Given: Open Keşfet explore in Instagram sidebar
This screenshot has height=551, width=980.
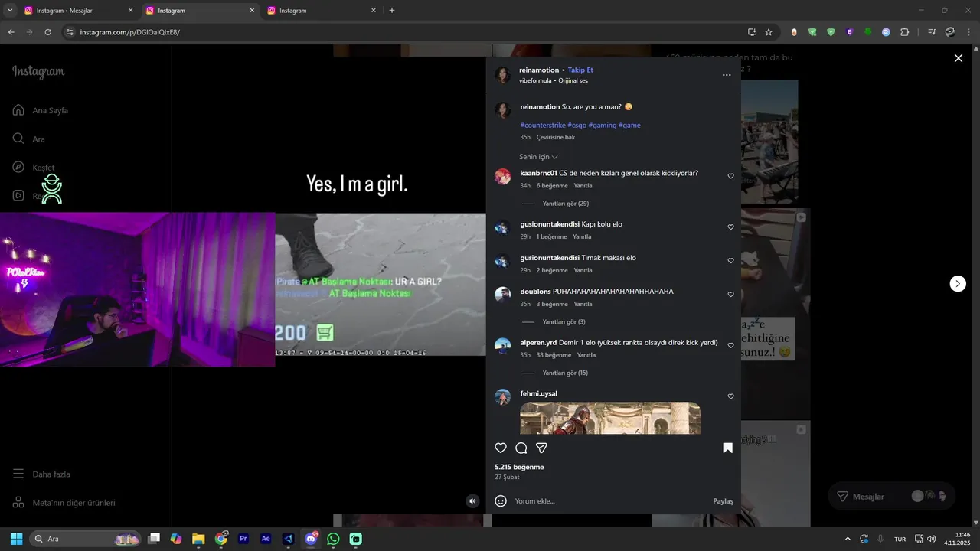Looking at the screenshot, I should pos(34,168).
